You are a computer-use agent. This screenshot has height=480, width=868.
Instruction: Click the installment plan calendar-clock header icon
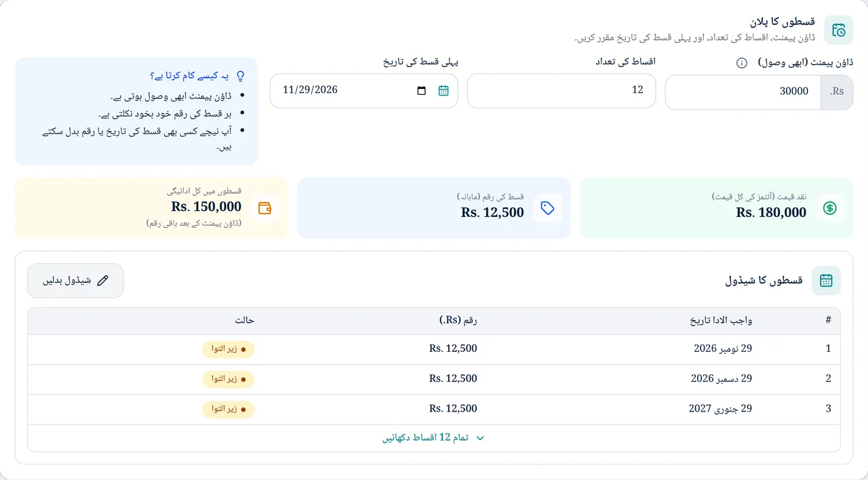tap(839, 30)
